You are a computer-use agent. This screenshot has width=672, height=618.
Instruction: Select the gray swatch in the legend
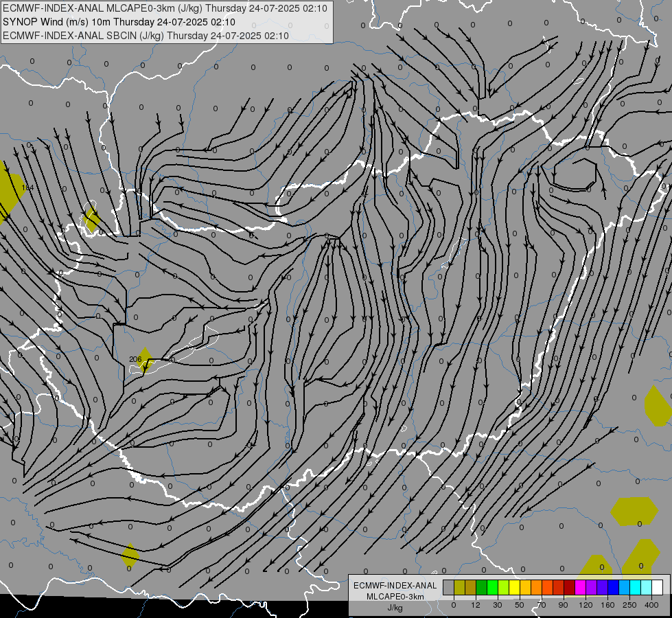pos(449,587)
